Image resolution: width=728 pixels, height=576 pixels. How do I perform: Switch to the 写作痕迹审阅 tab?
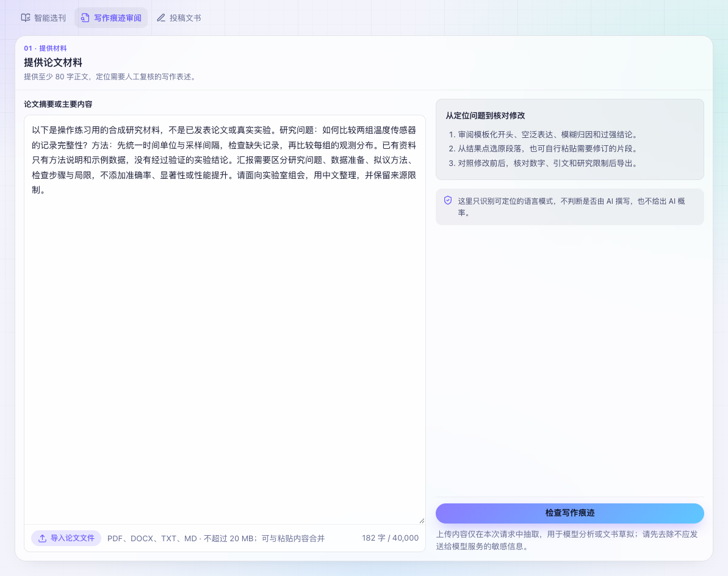click(x=111, y=18)
